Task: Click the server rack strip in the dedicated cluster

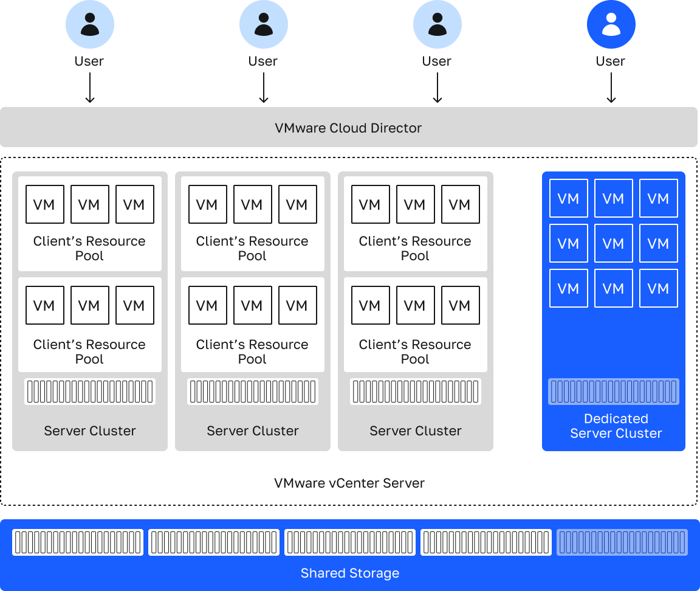Action: (x=613, y=392)
